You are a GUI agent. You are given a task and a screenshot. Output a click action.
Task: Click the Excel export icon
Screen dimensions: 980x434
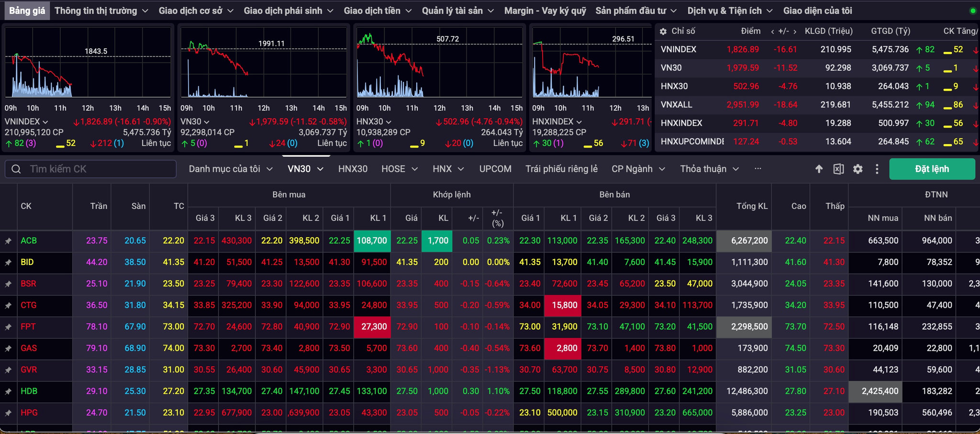[x=838, y=169]
